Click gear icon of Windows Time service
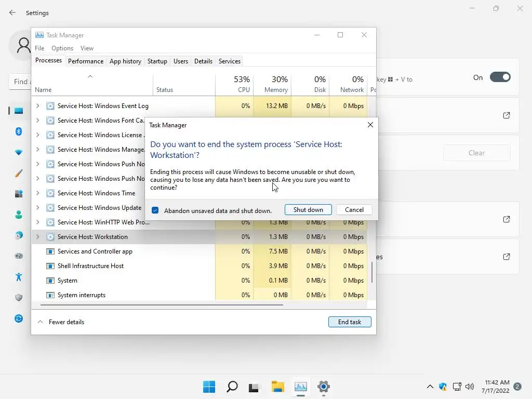Image resolution: width=532 pixels, height=399 pixels. pos(50,193)
